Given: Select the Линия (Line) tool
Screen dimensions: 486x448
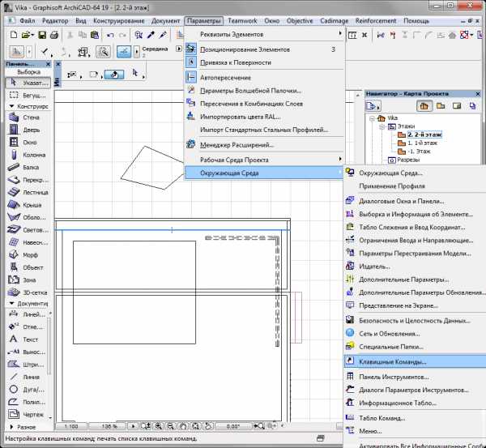Looking at the screenshot, I should coord(28,377).
